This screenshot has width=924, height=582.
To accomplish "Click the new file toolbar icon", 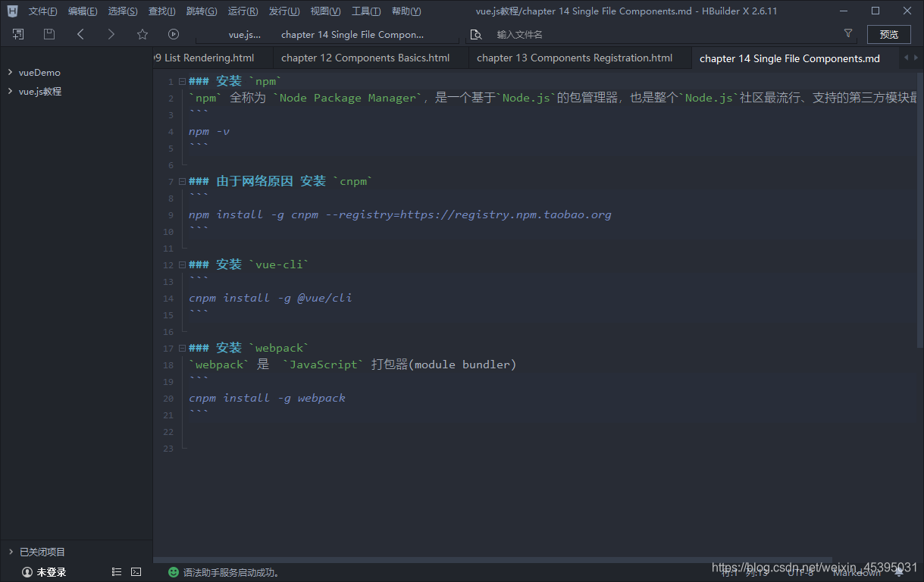I will pos(18,34).
